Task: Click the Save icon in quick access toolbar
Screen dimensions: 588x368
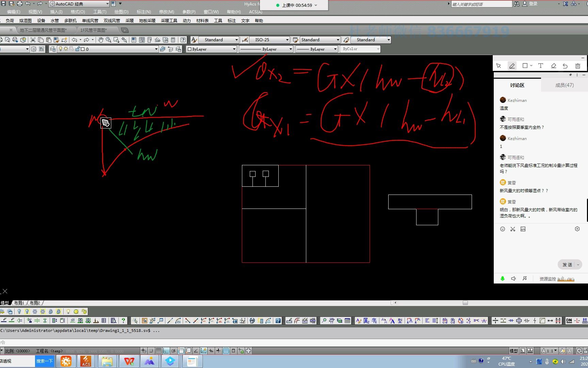Action: 4,4
